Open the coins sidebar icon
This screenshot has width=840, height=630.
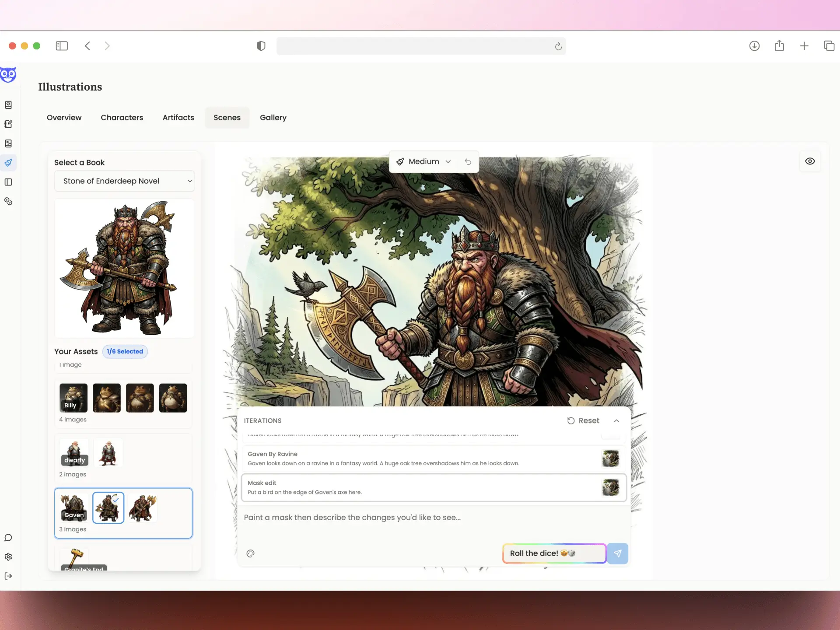click(x=8, y=201)
